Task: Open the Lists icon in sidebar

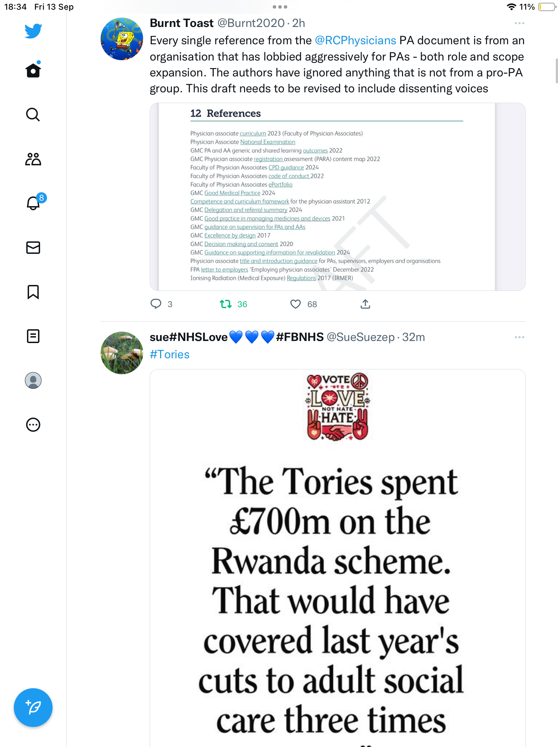Action: [x=33, y=336]
